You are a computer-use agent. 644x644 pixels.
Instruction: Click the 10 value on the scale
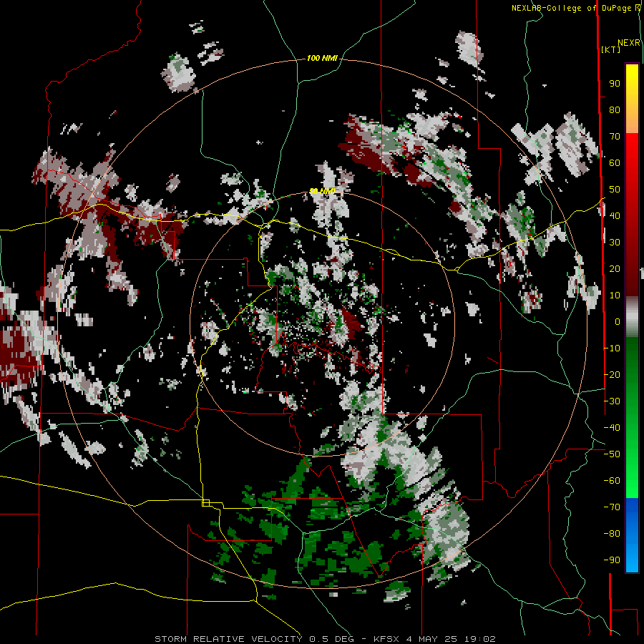coord(615,296)
